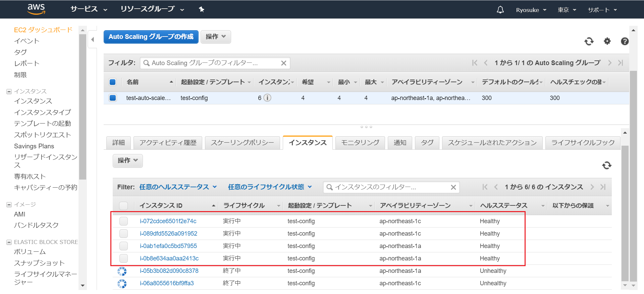This screenshot has height=294, width=644.
Task: Sort groups by 名前 column header
Action: click(149, 82)
